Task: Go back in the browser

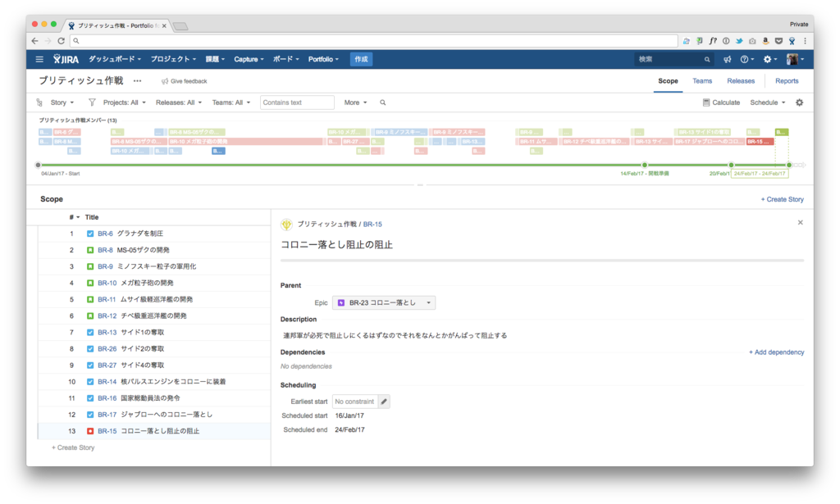Action: pos(34,41)
